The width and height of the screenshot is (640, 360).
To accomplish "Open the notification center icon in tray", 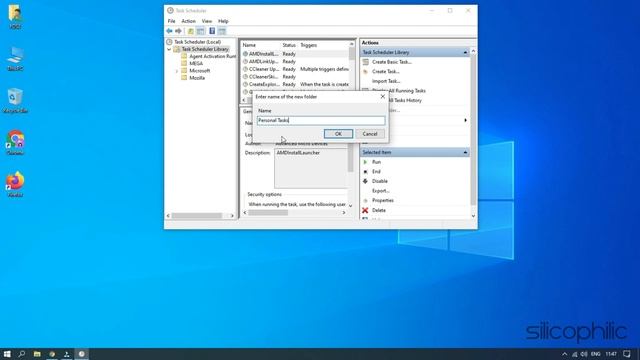I will tap(627, 354).
